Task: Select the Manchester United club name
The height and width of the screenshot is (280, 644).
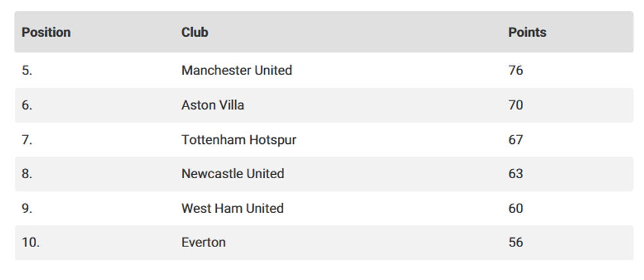Action: [x=237, y=70]
